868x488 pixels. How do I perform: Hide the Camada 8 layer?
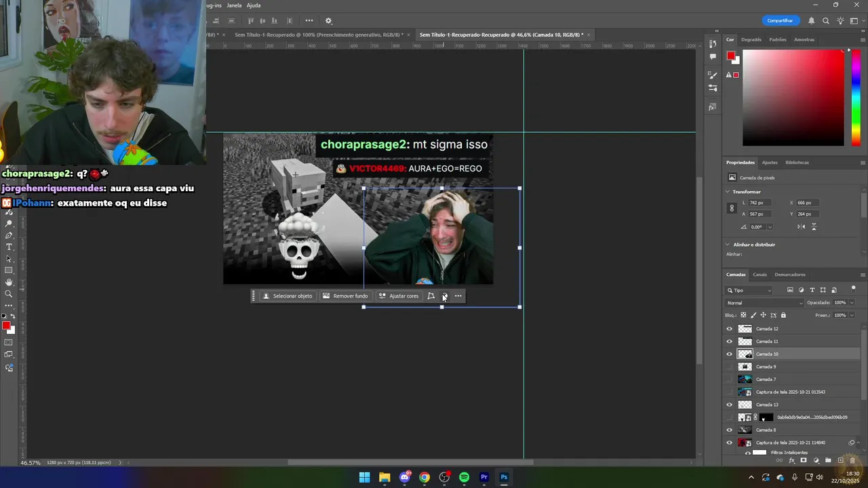click(x=730, y=430)
